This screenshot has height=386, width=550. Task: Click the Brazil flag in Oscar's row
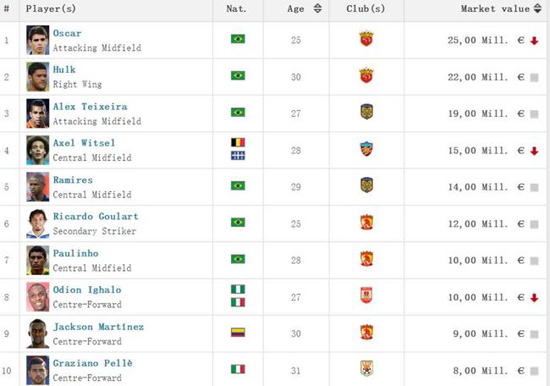238,39
